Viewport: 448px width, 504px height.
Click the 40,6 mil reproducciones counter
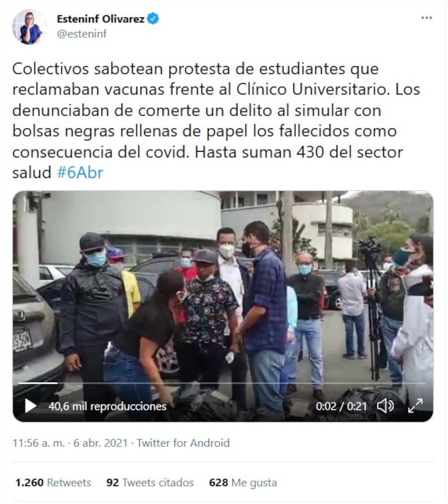click(x=108, y=406)
